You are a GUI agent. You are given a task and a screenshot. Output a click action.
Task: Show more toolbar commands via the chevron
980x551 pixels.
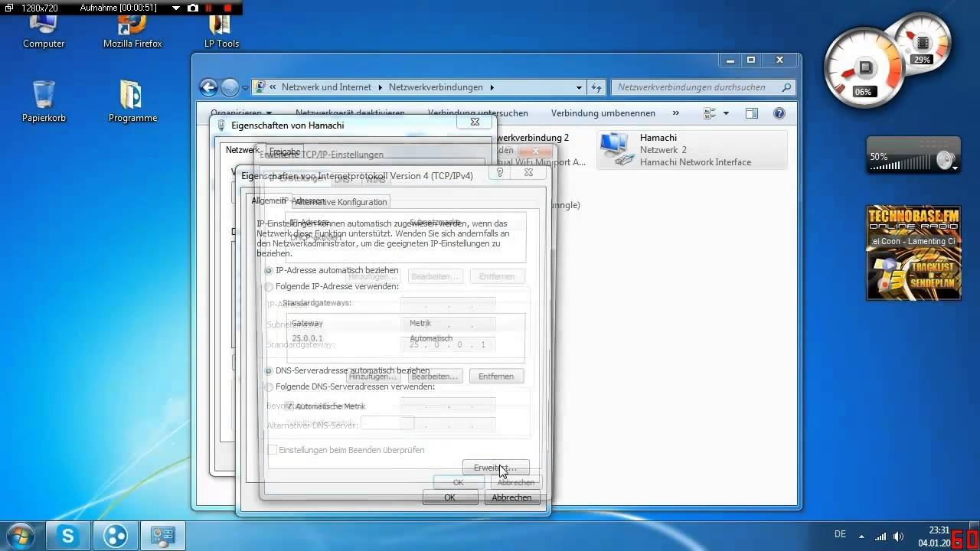(675, 112)
